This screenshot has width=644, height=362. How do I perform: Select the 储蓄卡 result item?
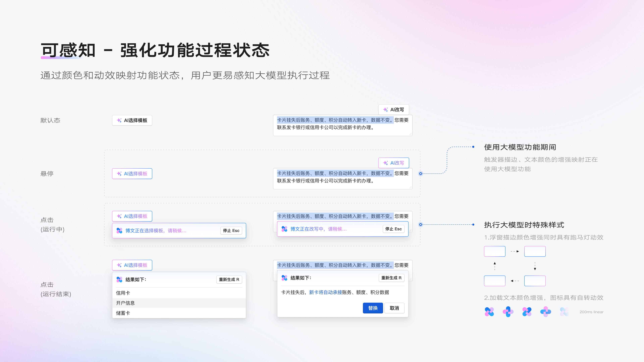[179, 313]
